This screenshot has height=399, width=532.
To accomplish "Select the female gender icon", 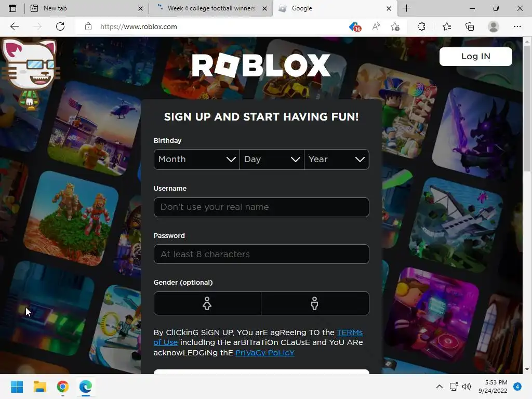I will pyautogui.click(x=207, y=303).
